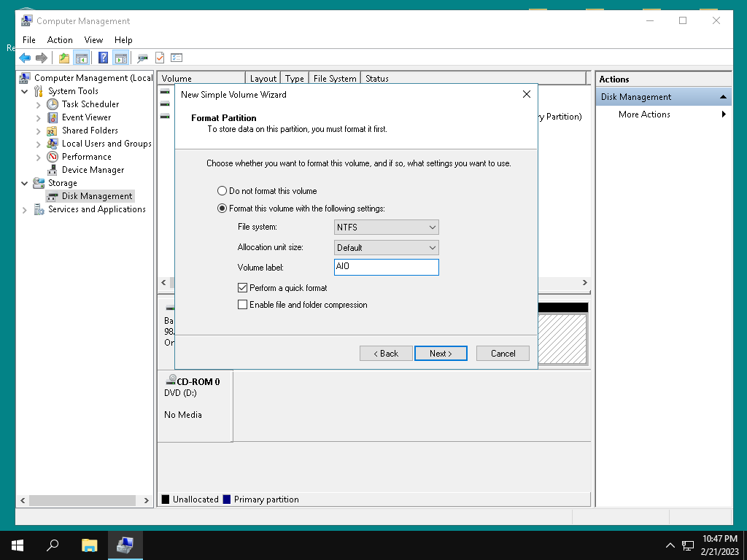Enable file and folder compression checkbox

[243, 305]
